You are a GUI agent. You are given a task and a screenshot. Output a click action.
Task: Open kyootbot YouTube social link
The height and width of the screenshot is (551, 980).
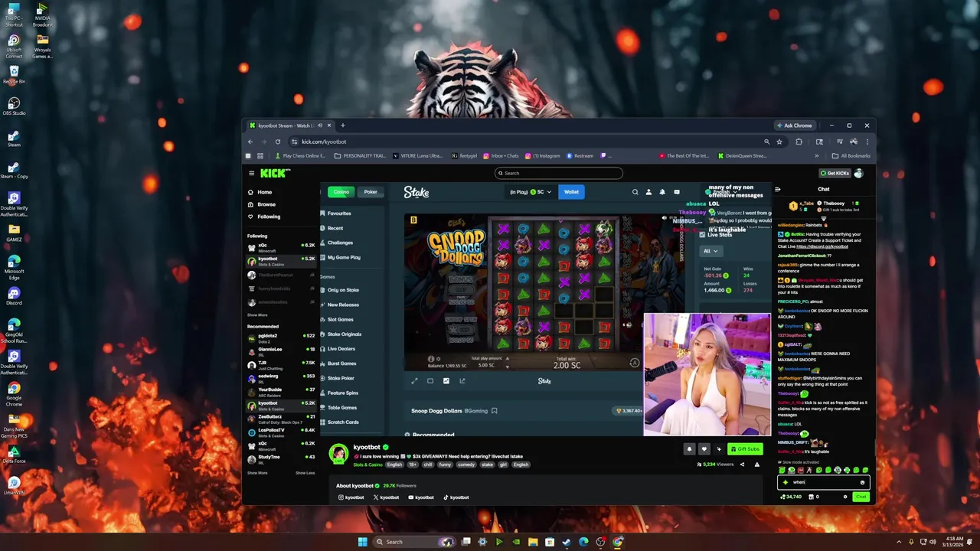pos(421,497)
